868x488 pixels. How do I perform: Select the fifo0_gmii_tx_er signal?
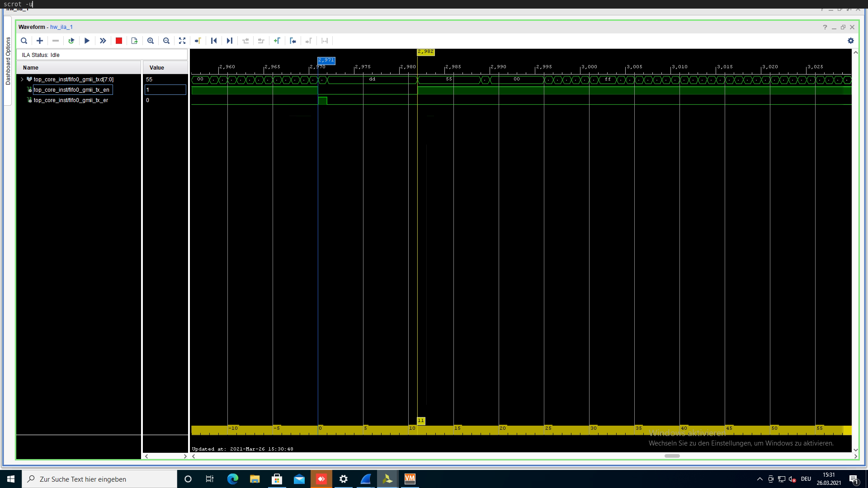tap(71, 100)
